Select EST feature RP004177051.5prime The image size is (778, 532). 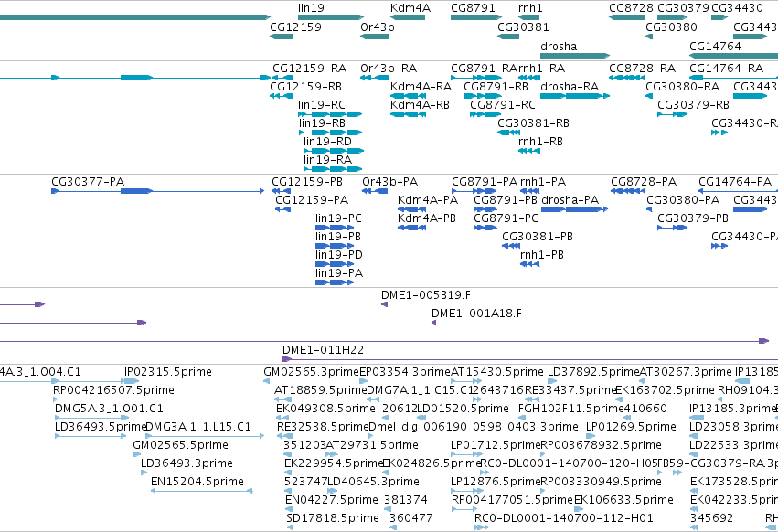point(464,509)
